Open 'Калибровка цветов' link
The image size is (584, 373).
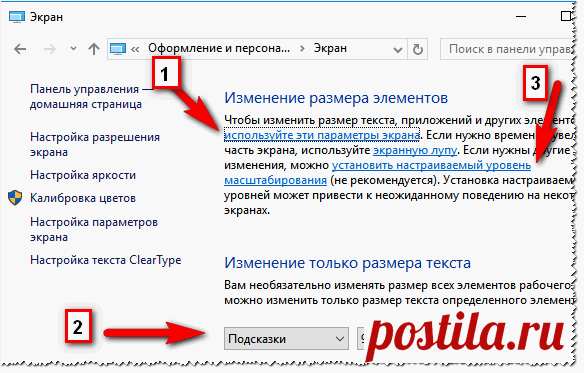83,198
